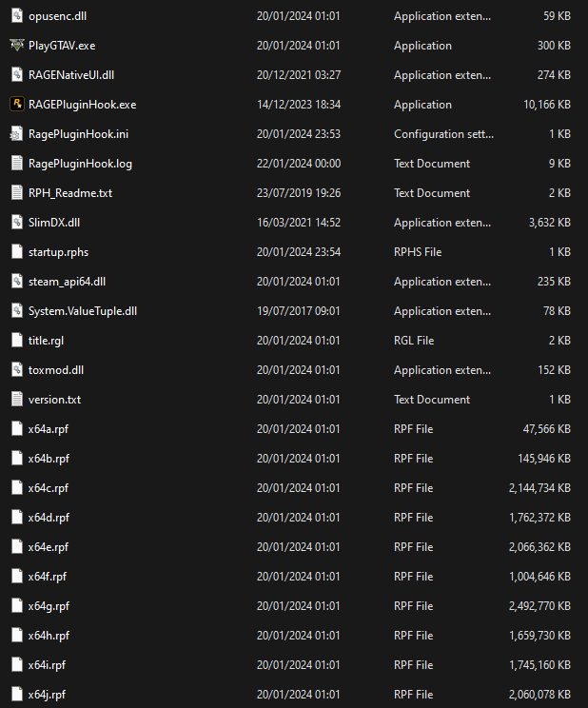The width and height of the screenshot is (588, 708).
Task: Click the x64a.rpf file icon
Action: 17,429
